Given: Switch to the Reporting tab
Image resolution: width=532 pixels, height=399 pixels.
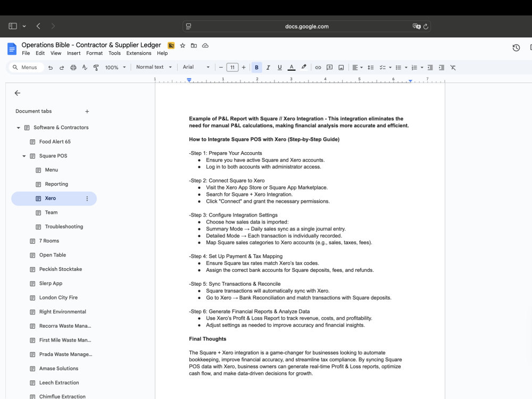Looking at the screenshot, I should tap(56, 184).
